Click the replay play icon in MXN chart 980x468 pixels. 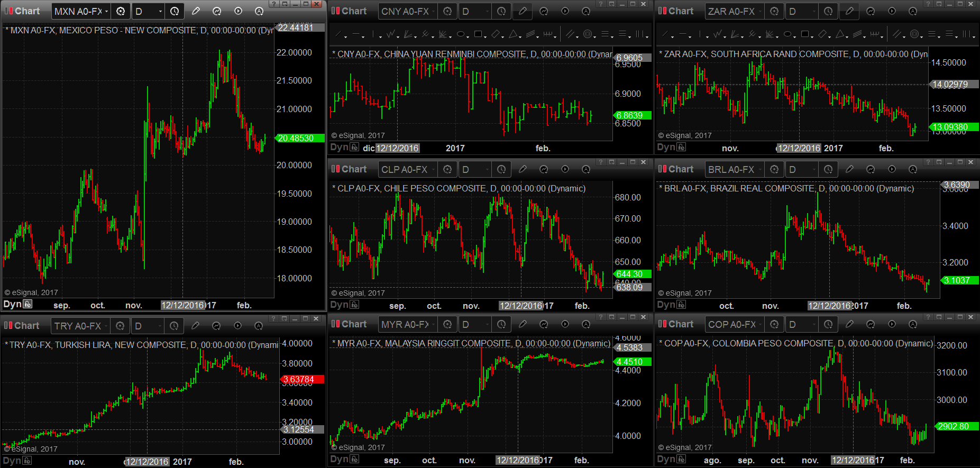coord(238,11)
